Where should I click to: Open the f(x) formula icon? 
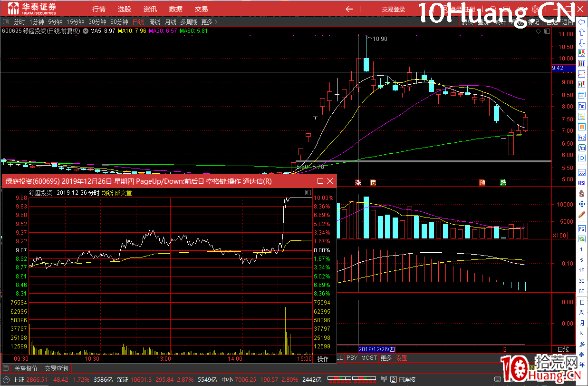click(581, 148)
